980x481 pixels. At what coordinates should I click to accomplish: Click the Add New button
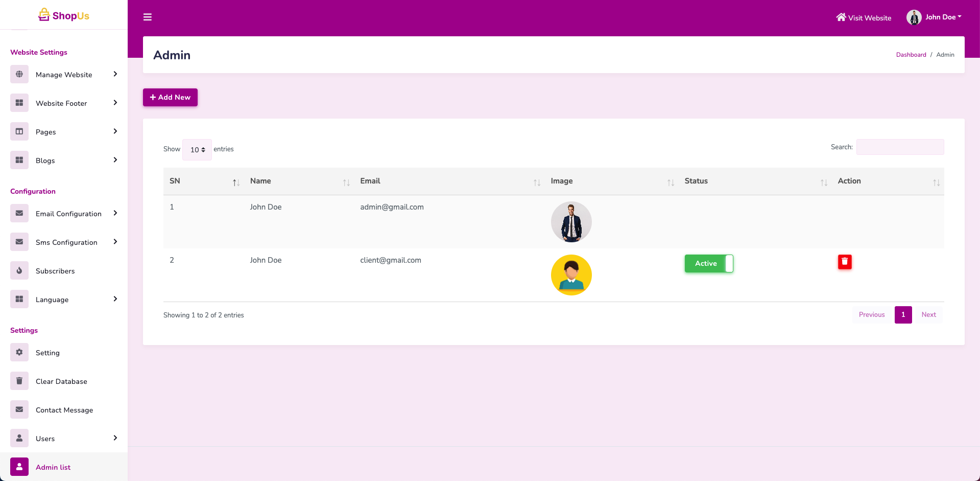pyautogui.click(x=170, y=97)
